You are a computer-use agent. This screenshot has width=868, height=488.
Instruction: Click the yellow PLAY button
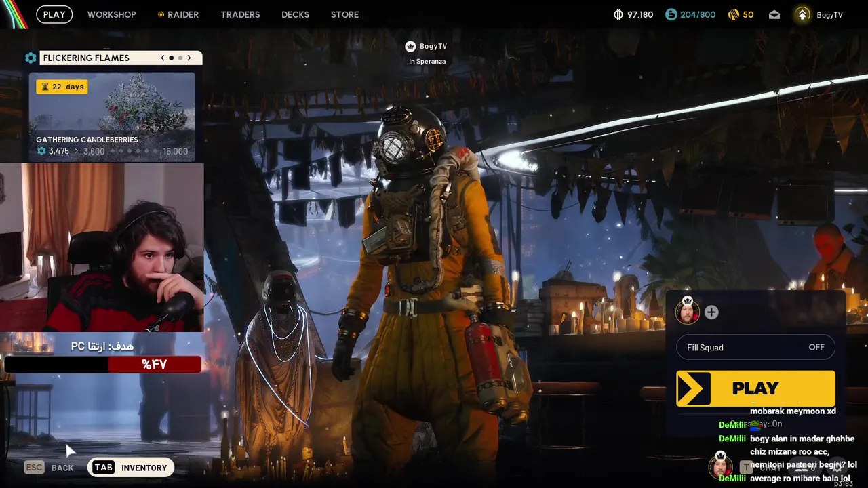click(755, 388)
